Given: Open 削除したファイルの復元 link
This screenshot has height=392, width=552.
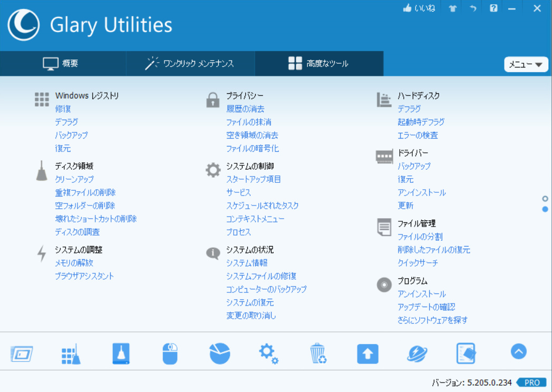Looking at the screenshot, I should click(x=434, y=250).
